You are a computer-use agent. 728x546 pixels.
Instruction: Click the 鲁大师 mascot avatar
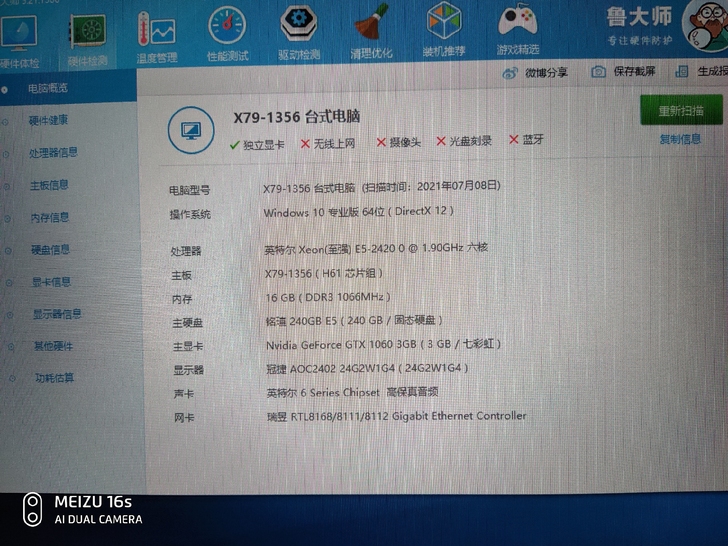[x=706, y=26]
